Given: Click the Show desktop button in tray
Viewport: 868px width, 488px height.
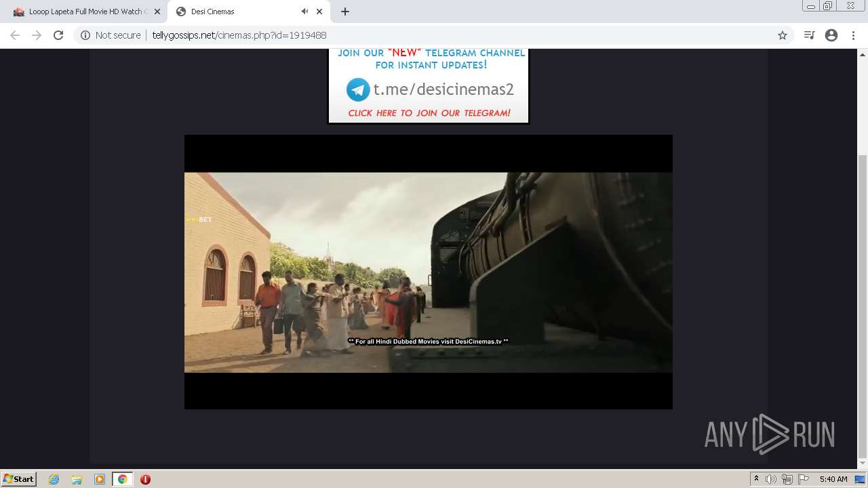Looking at the screenshot, I should [x=860, y=479].
